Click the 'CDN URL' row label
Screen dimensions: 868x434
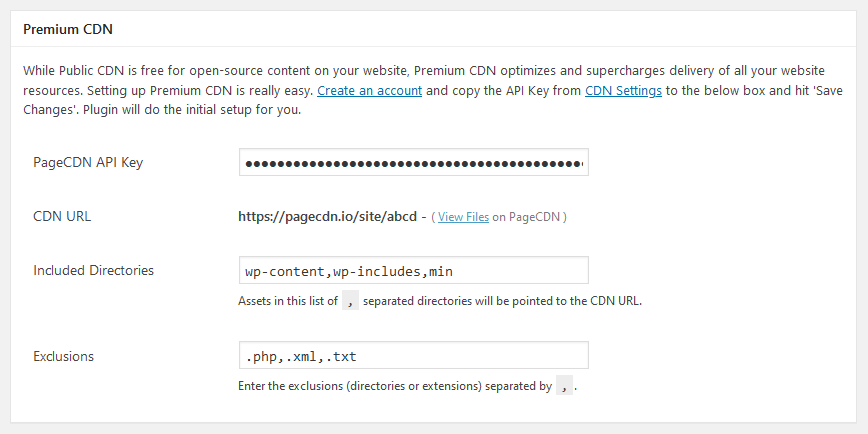[62, 216]
